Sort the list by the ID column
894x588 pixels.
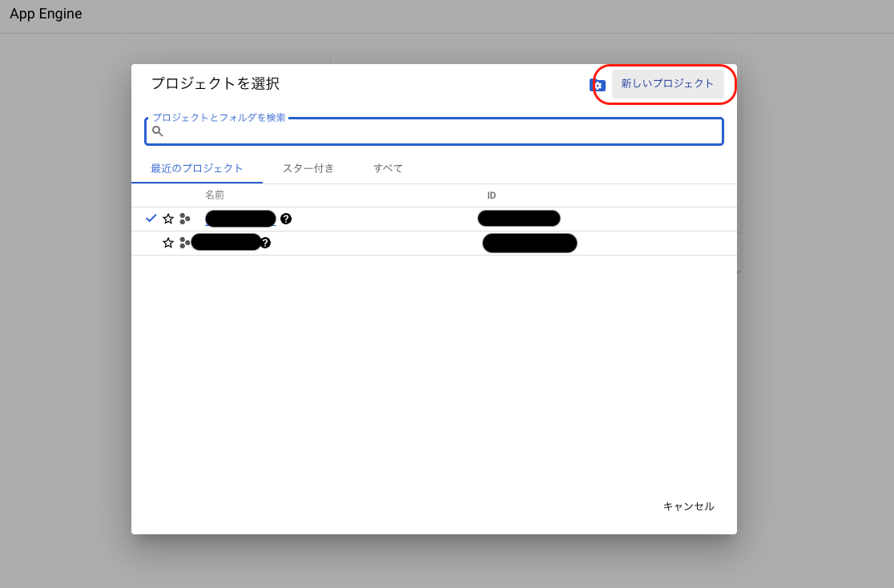[491, 195]
